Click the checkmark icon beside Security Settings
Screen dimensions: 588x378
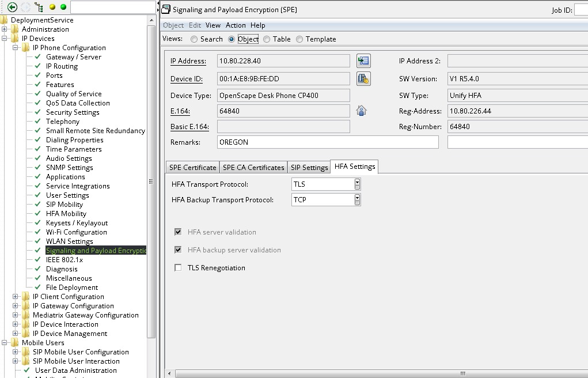(37, 112)
